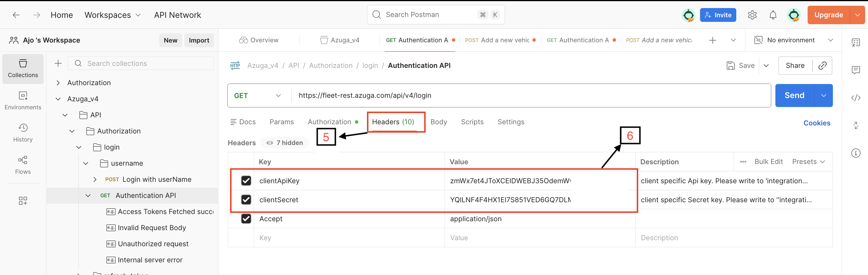This screenshot has height=275, width=868.
Task: Open tab list chevron after new tab plus
Action: [x=733, y=40]
